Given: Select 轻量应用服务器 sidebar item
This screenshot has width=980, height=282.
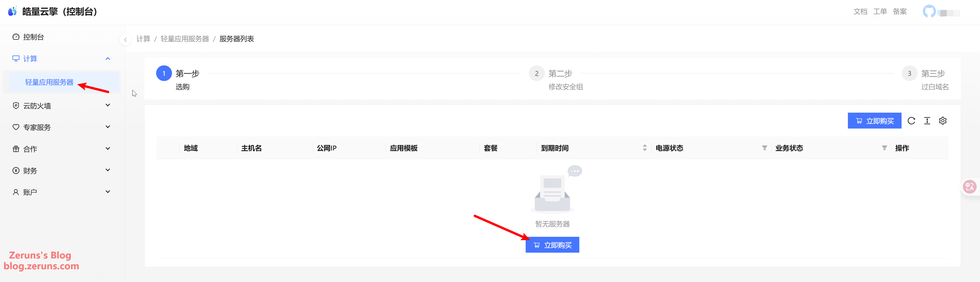Looking at the screenshot, I should click(49, 82).
